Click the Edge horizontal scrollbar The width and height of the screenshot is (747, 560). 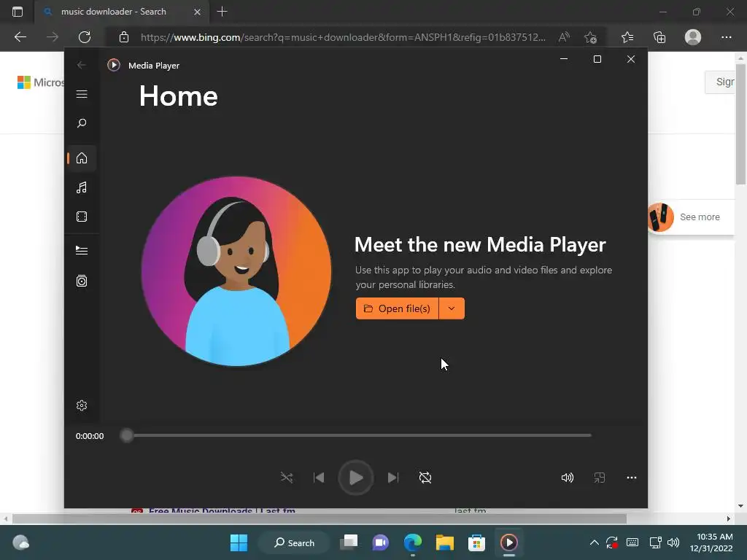[x=320, y=518]
